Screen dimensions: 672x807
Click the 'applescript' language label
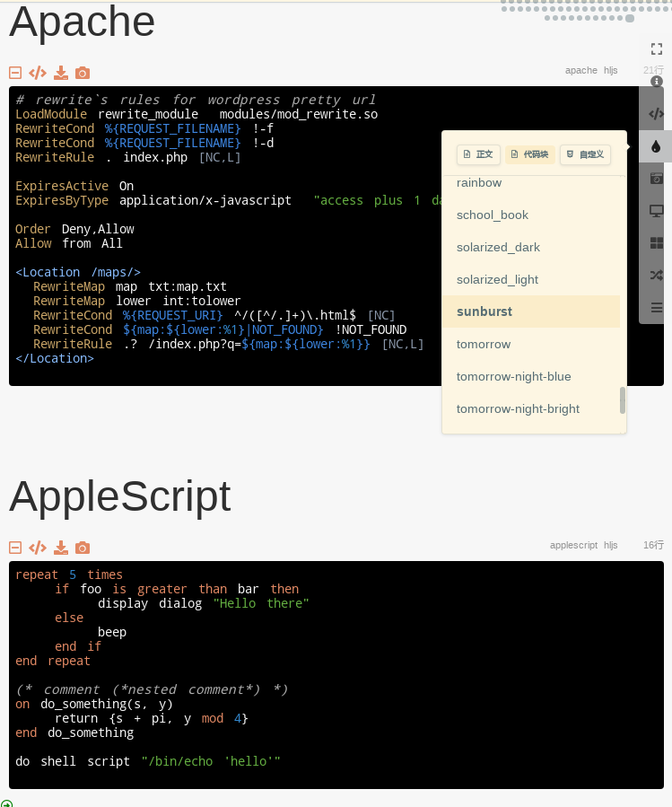(x=573, y=546)
